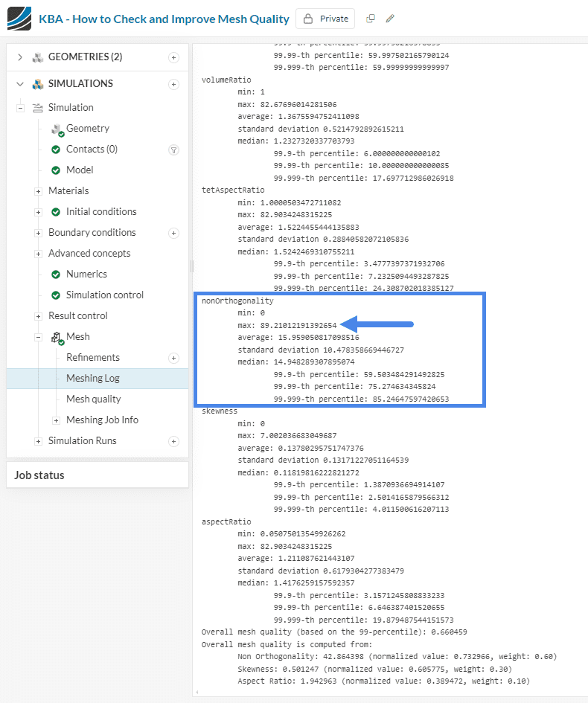Add a boundary condition plus icon
Screen dimensions: 588x703
tap(173, 233)
